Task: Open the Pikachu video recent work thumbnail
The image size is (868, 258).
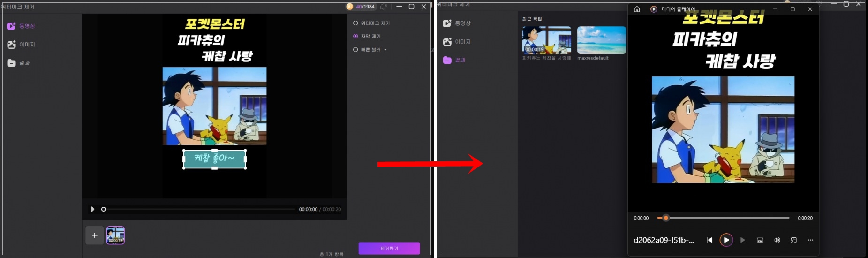Action: [x=547, y=40]
